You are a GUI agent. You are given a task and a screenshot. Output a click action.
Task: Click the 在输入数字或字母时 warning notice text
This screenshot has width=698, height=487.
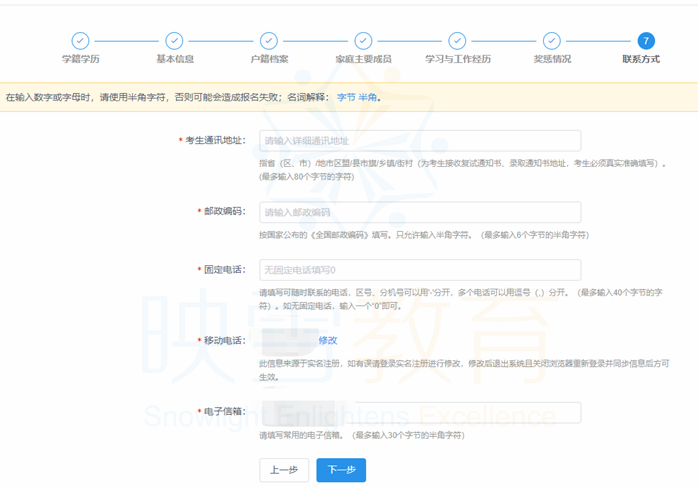pos(194,97)
